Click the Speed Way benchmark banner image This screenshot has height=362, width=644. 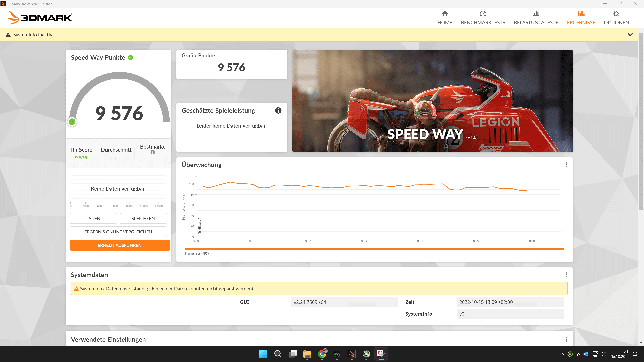433,101
